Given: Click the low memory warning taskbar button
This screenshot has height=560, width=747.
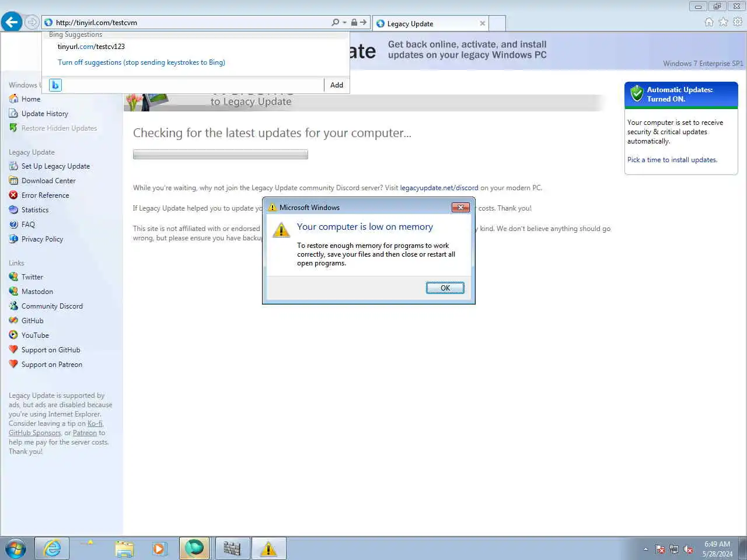Looking at the screenshot, I should click(268, 549).
